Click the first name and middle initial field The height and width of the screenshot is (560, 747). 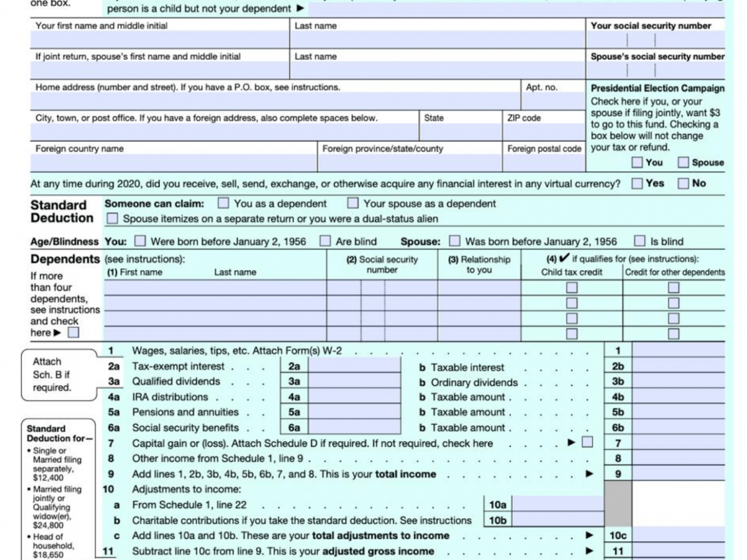coord(156,39)
